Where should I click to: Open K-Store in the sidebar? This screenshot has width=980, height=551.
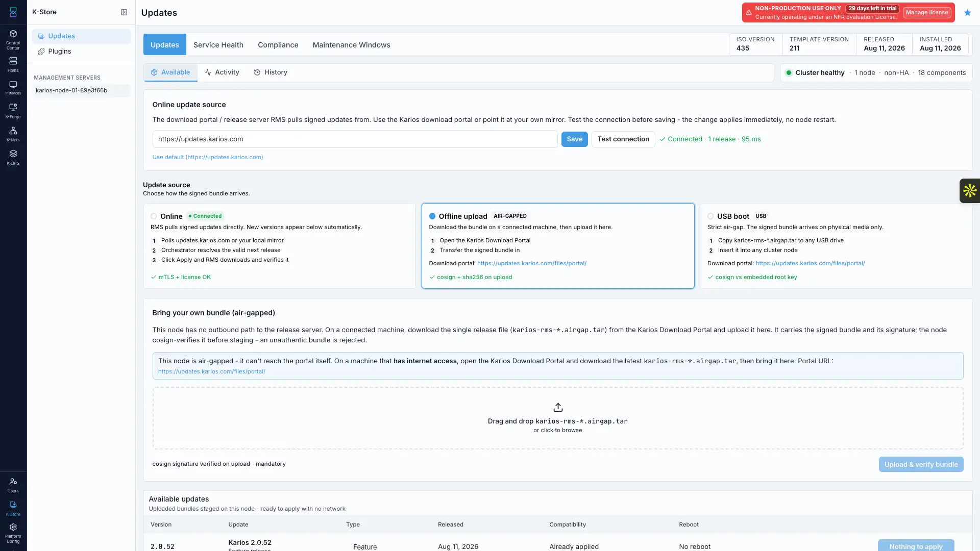click(13, 508)
